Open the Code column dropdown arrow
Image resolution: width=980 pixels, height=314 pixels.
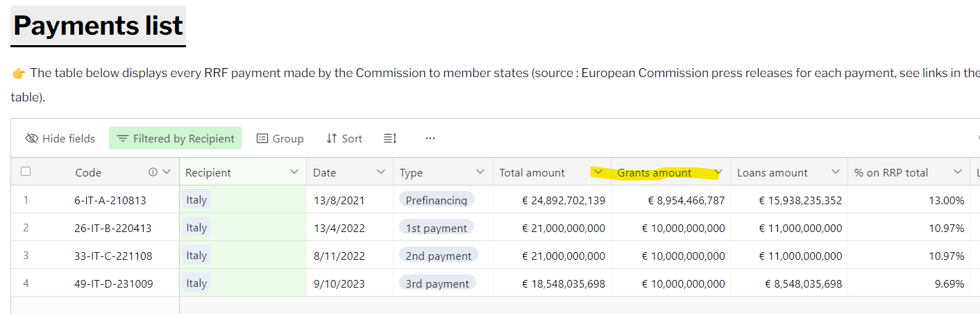coord(167,172)
